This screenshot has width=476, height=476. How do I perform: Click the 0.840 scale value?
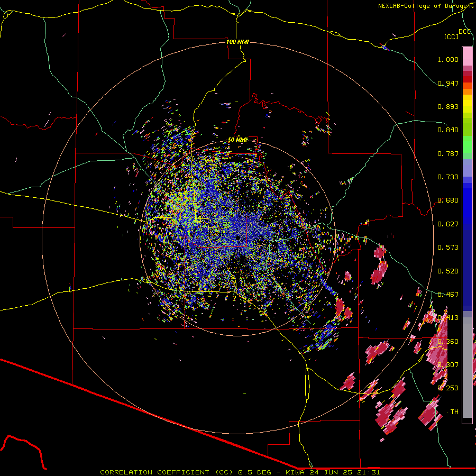[448, 130]
